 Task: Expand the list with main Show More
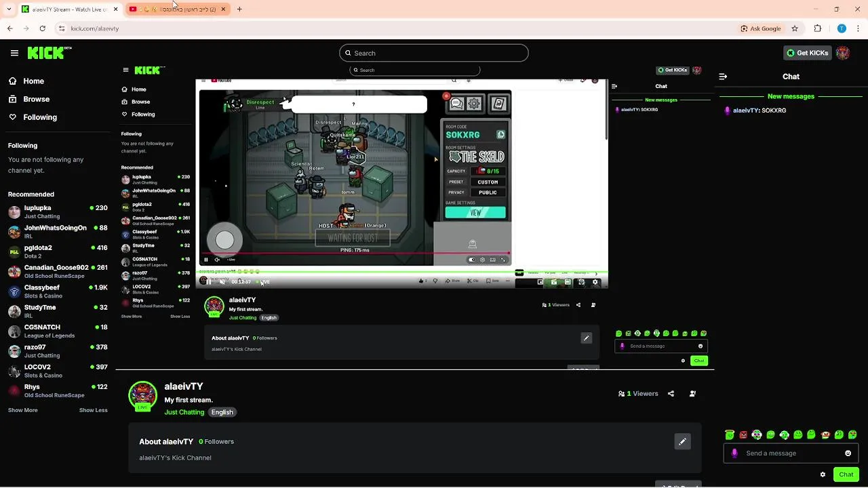[22, 410]
